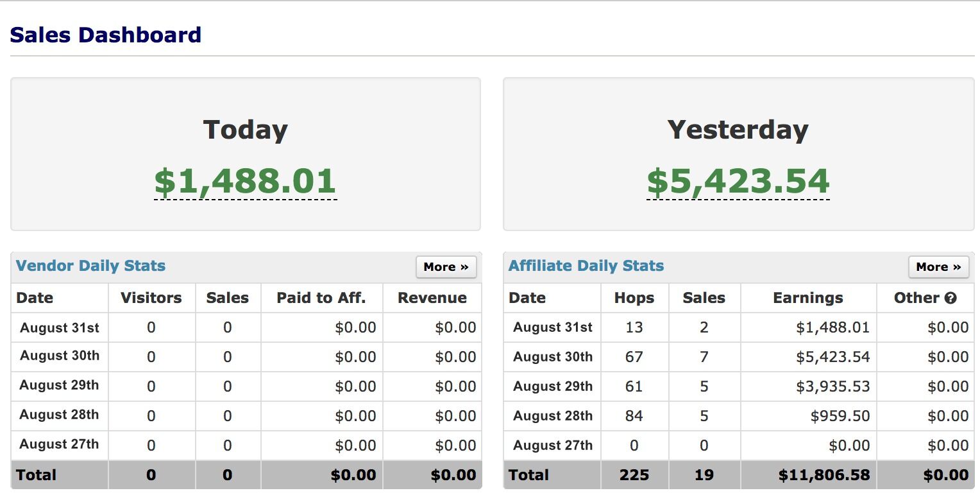
Task: Click August 31st in Affiliate table
Action: click(x=553, y=327)
